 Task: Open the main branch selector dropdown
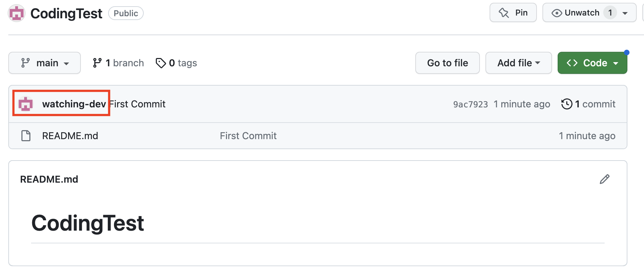tap(45, 63)
